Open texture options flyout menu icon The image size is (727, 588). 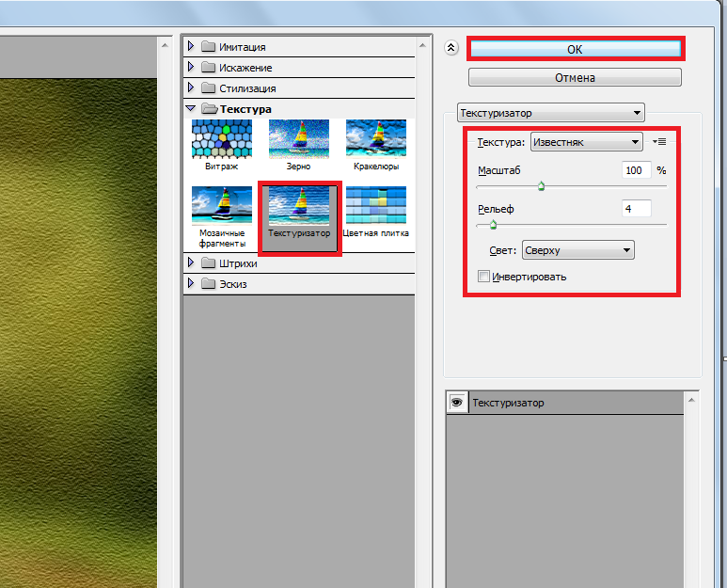[659, 142]
